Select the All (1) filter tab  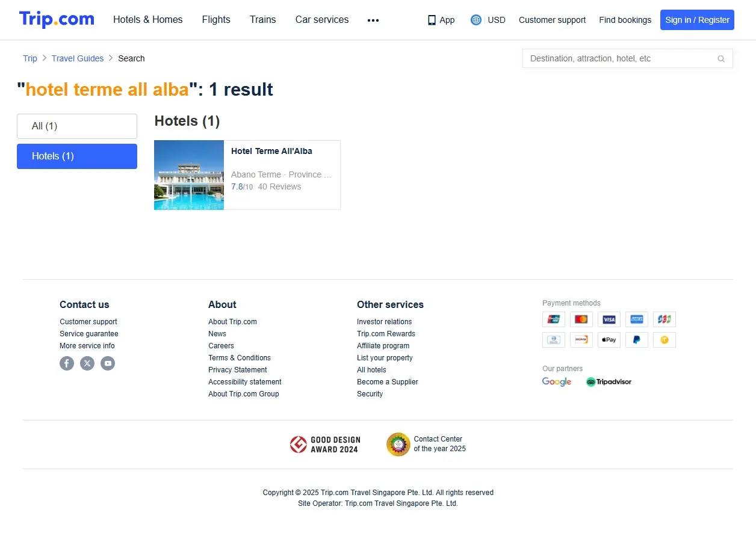click(x=77, y=126)
